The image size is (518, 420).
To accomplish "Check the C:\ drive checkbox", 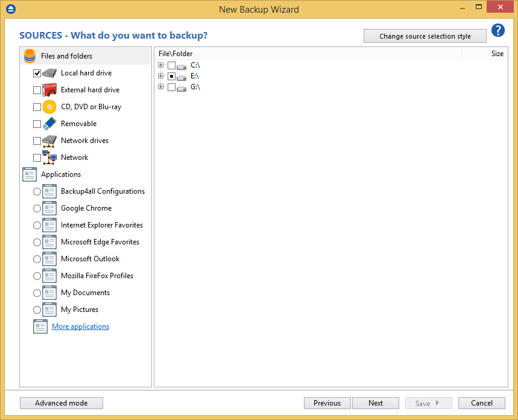I will click(171, 66).
